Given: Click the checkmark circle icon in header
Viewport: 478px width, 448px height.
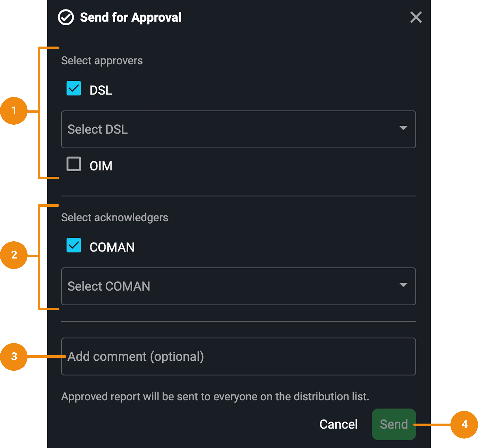Looking at the screenshot, I should 66,17.
